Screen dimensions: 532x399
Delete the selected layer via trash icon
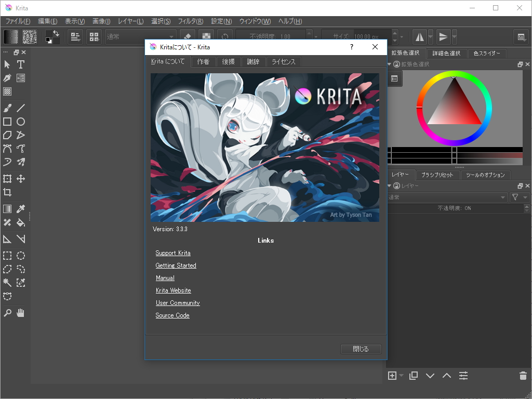pyautogui.click(x=523, y=376)
